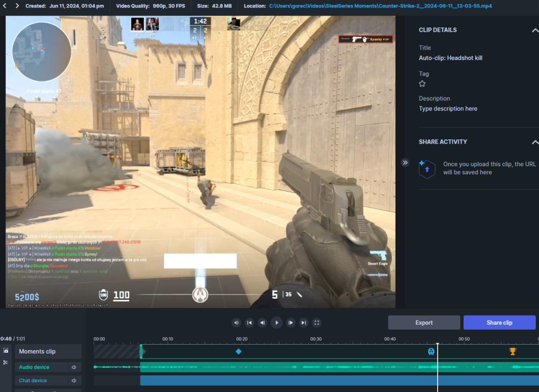Image resolution: width=539 pixels, height=392 pixels.
Task: Click the upload icon in Share Activity
Action: [x=426, y=169]
